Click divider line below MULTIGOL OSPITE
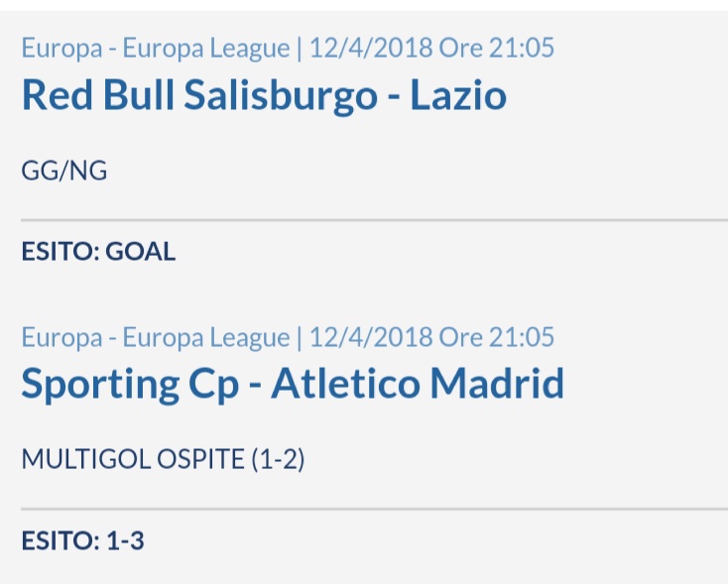Viewport: 728px width, 584px height. 374,510
